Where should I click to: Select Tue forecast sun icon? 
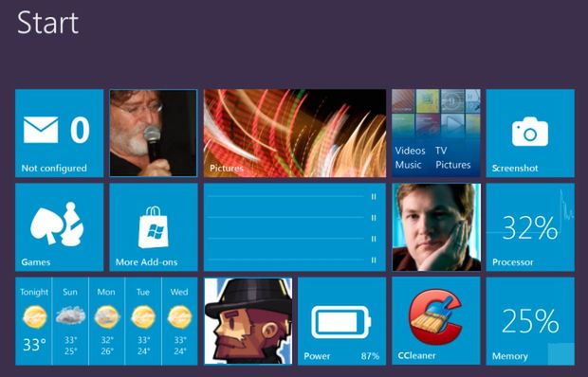(143, 316)
